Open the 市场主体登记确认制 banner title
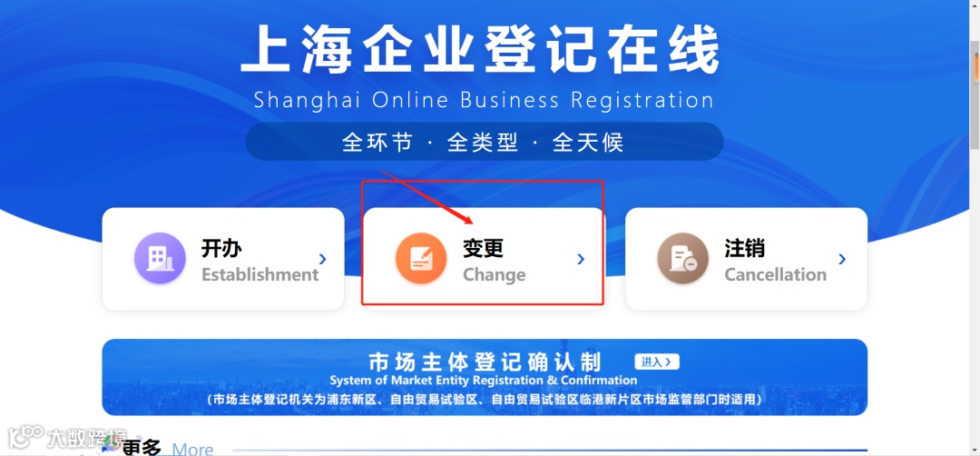Screen dimensions: 980x456 coord(485,362)
